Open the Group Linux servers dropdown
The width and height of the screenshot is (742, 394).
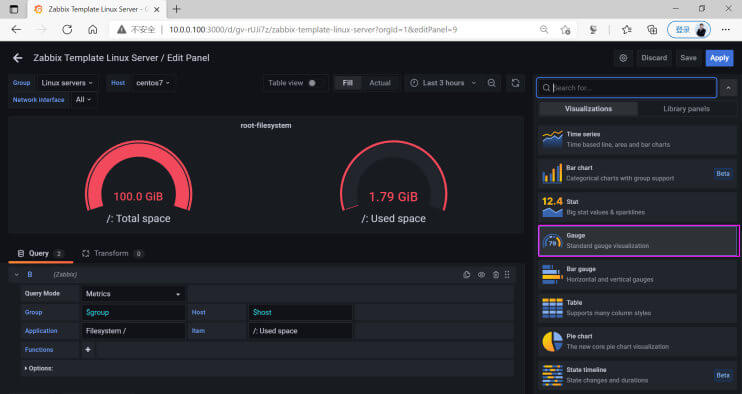pos(67,83)
